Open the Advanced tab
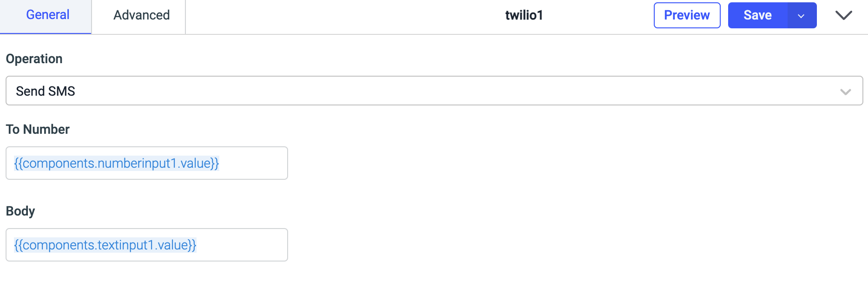The width and height of the screenshot is (868, 288). tap(141, 15)
